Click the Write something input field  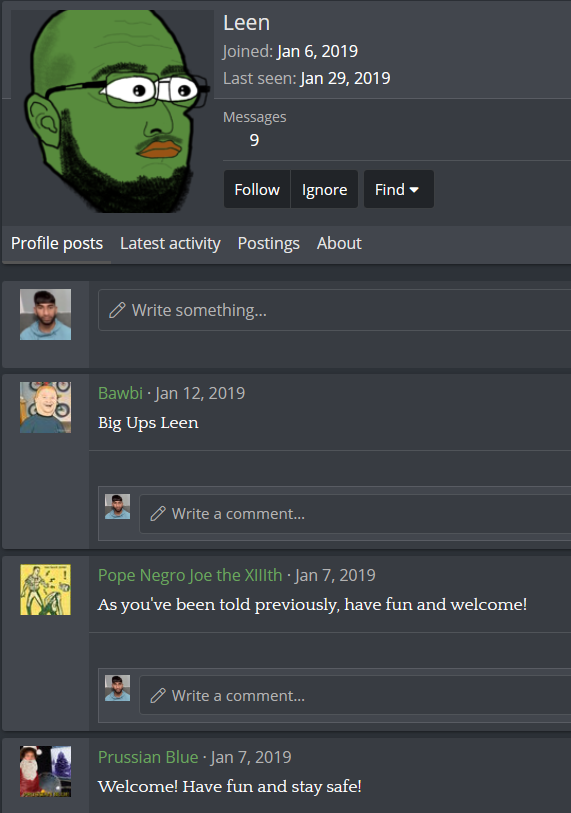[335, 310]
